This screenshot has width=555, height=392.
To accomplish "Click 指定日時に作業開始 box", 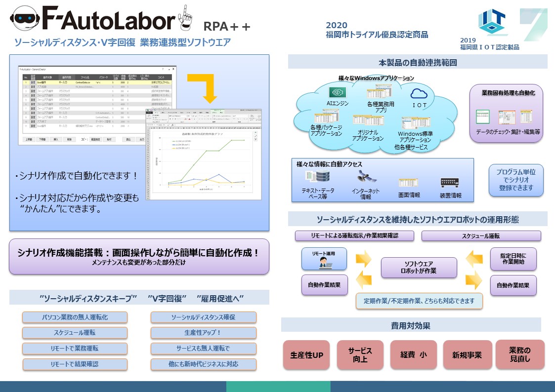I will coord(513,259).
